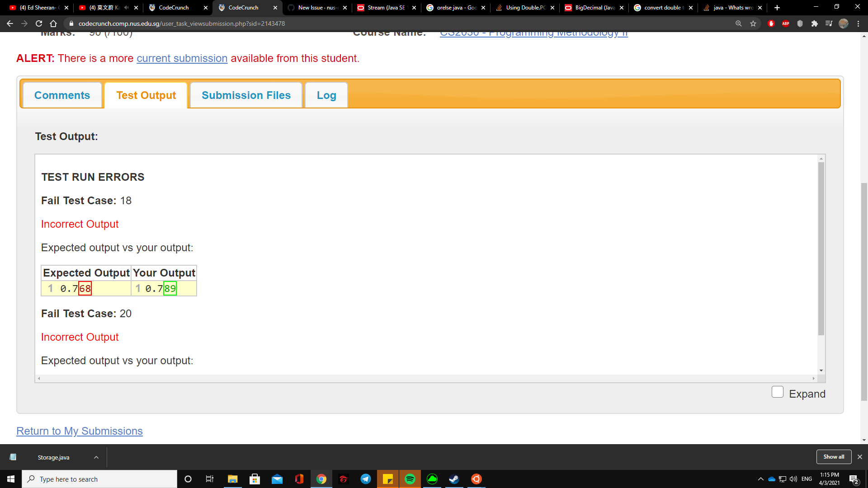Click the zoom magnifier icon in the address bar
This screenshot has width=868, height=488.
pos(739,23)
